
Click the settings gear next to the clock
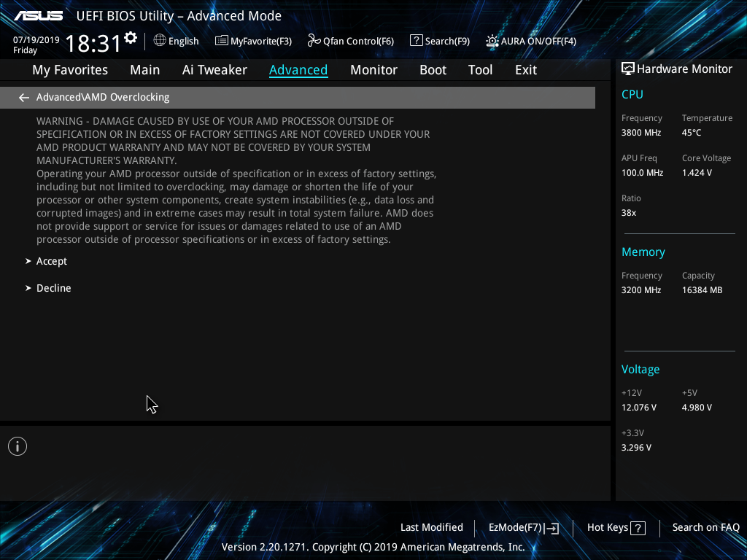tap(131, 38)
